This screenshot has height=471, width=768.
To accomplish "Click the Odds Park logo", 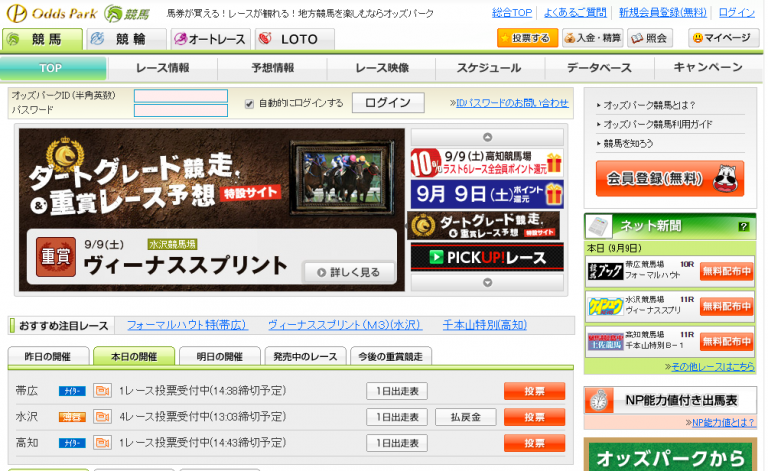I will pyautogui.click(x=52, y=13).
